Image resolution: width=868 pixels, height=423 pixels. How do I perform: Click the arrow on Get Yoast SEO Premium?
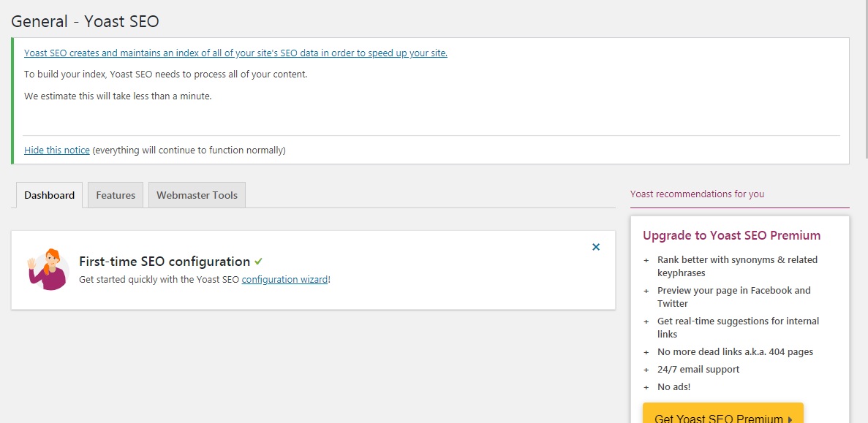(x=790, y=419)
